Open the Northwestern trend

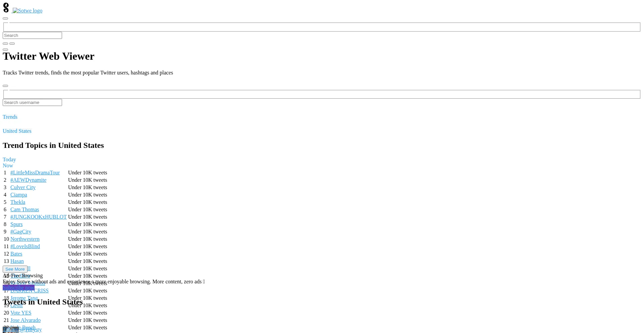[25, 239]
